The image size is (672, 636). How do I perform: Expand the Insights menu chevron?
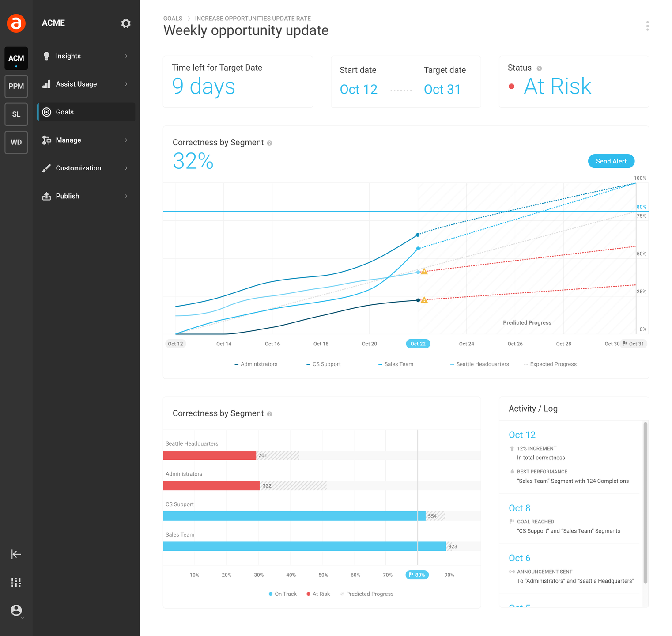click(126, 56)
